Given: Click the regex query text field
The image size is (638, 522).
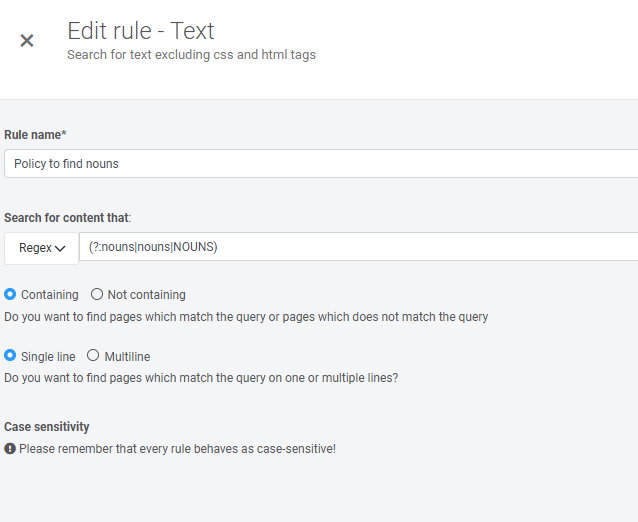Looking at the screenshot, I should [x=358, y=247].
